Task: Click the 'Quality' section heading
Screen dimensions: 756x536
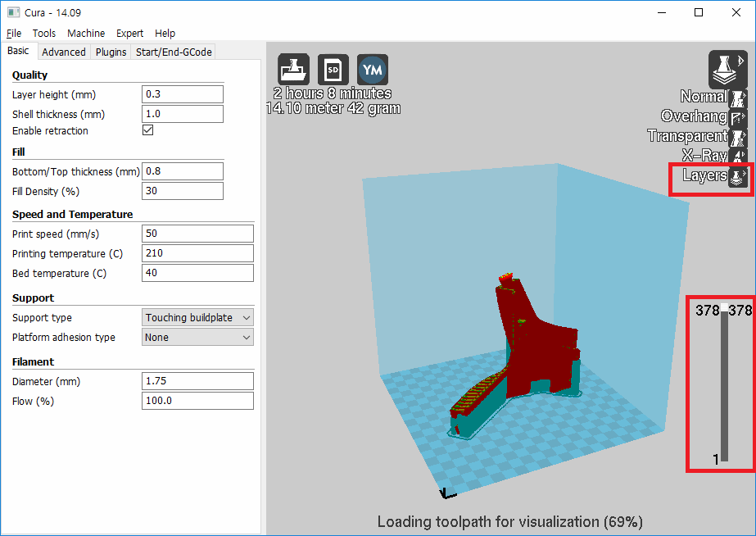Action: pos(29,75)
